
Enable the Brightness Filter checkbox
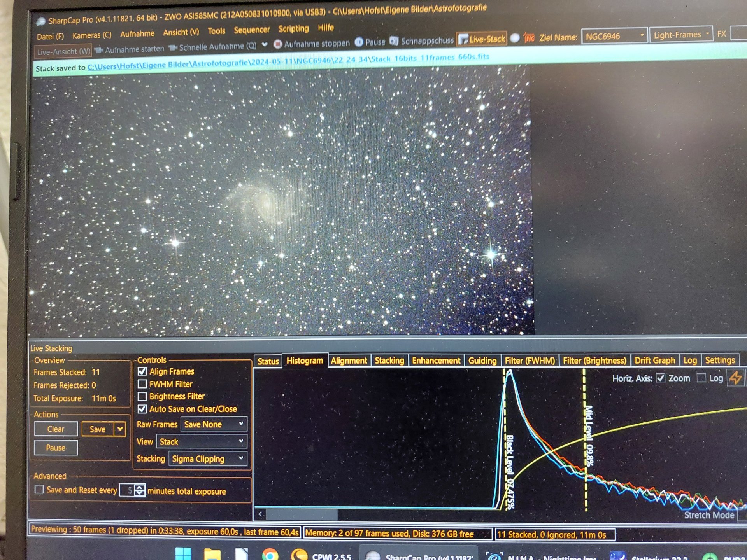point(142,396)
